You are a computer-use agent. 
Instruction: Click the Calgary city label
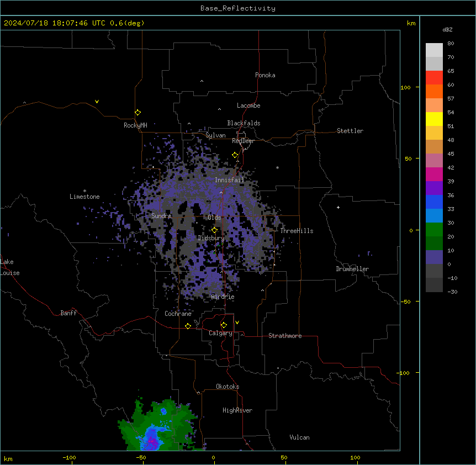(221, 333)
